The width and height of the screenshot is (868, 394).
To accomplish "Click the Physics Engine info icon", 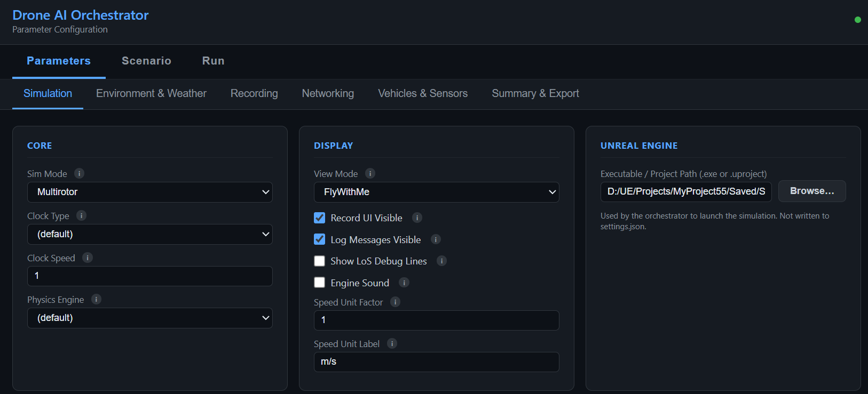I will pos(96,299).
